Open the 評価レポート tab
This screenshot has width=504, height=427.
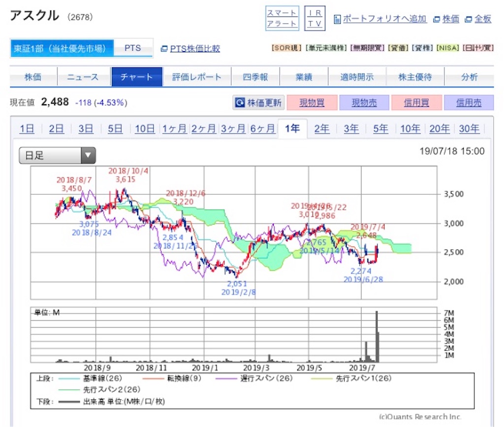[x=197, y=77]
